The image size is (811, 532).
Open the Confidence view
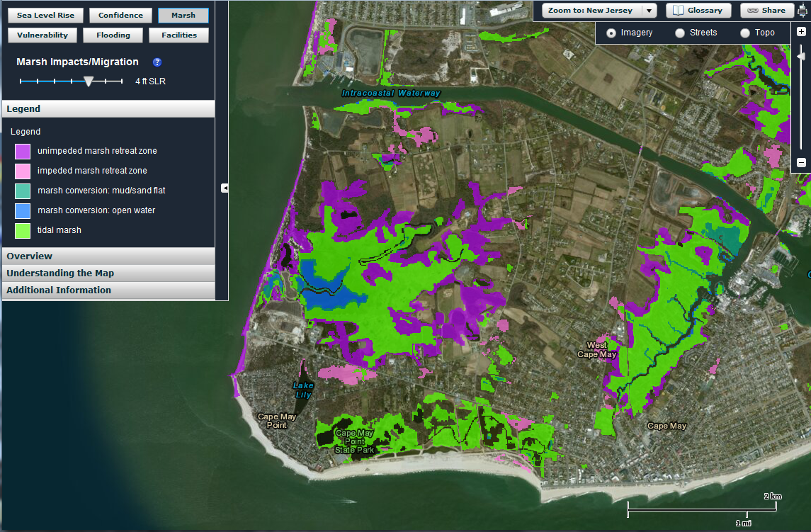120,15
